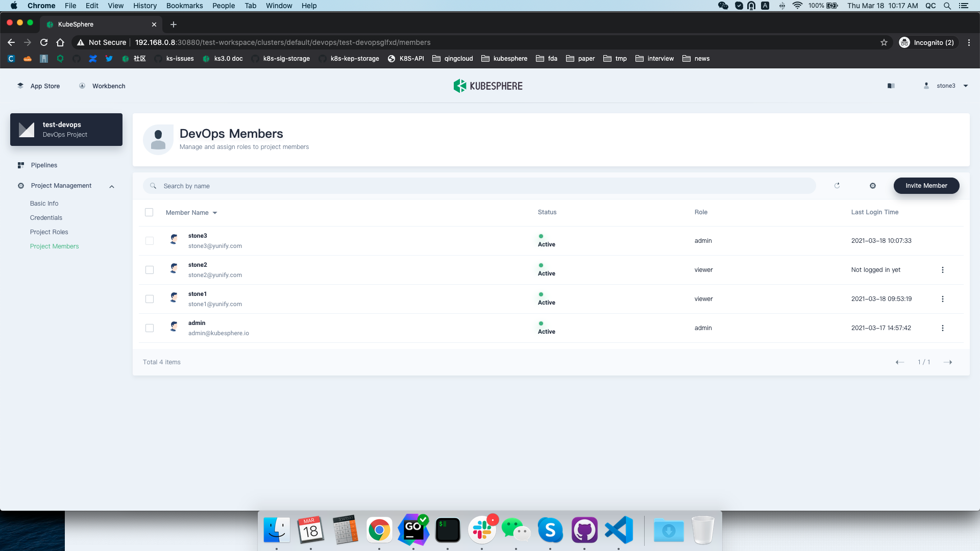The image size is (980, 551).
Task: Go back in Chrome
Action: click(11, 42)
